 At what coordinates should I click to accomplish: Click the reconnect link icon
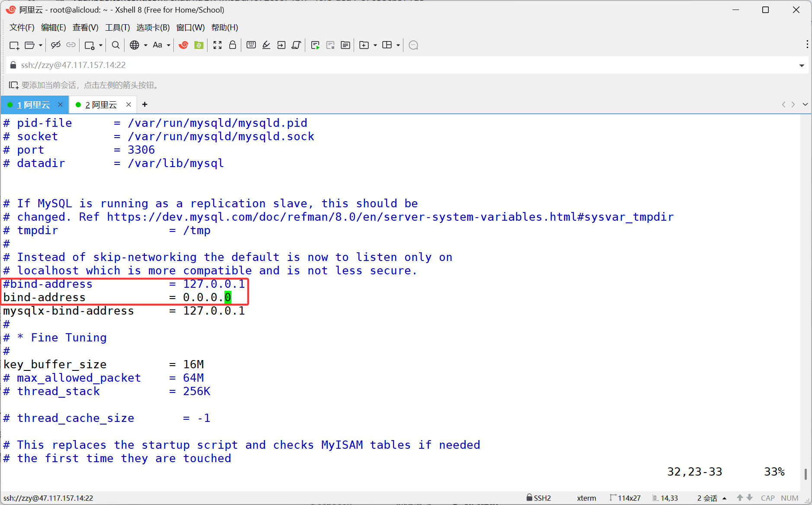tap(71, 45)
